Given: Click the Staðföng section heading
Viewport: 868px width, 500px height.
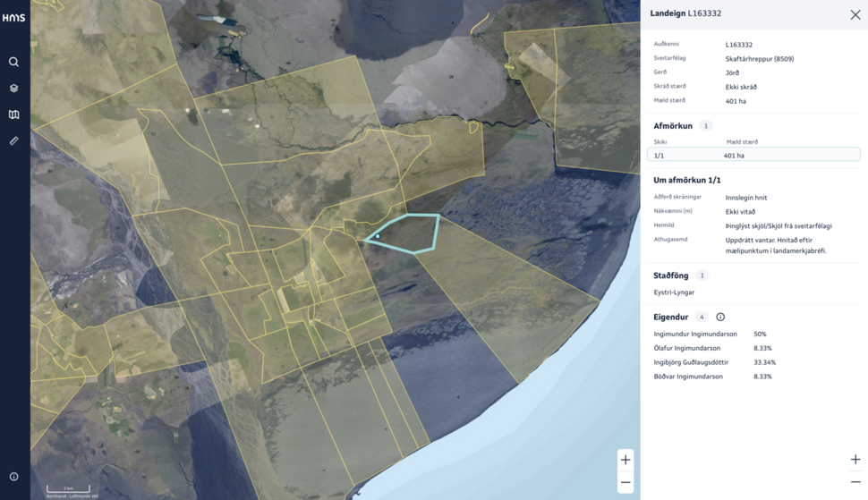Looking at the screenshot, I should [671, 275].
